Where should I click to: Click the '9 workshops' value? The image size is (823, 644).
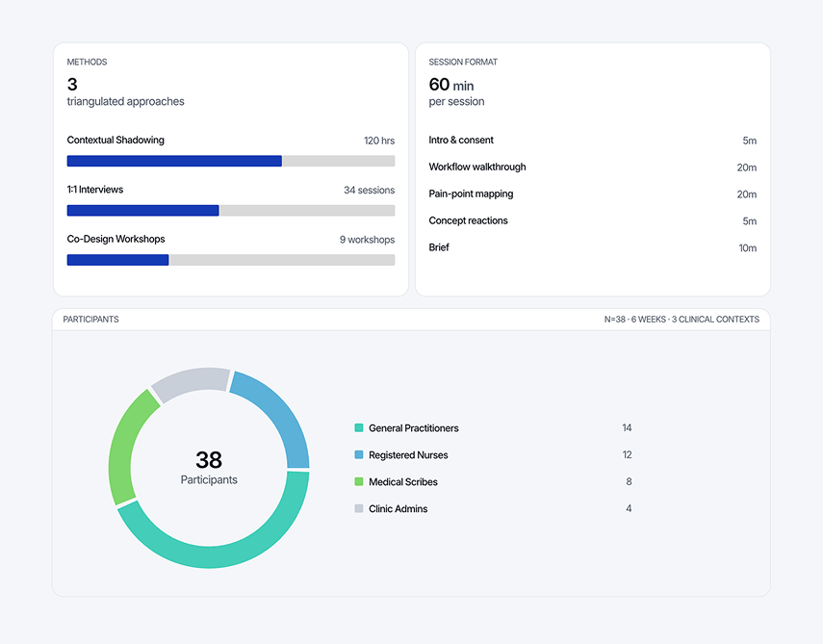(367, 240)
